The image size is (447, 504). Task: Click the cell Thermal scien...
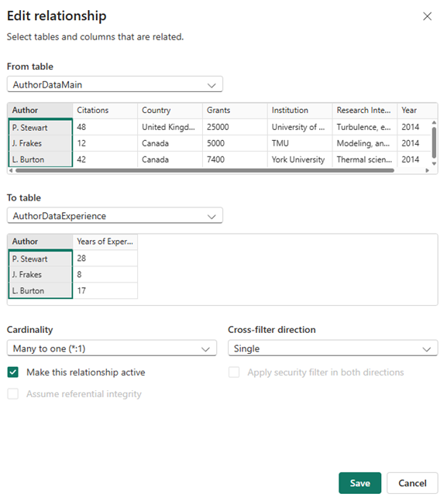point(365,159)
